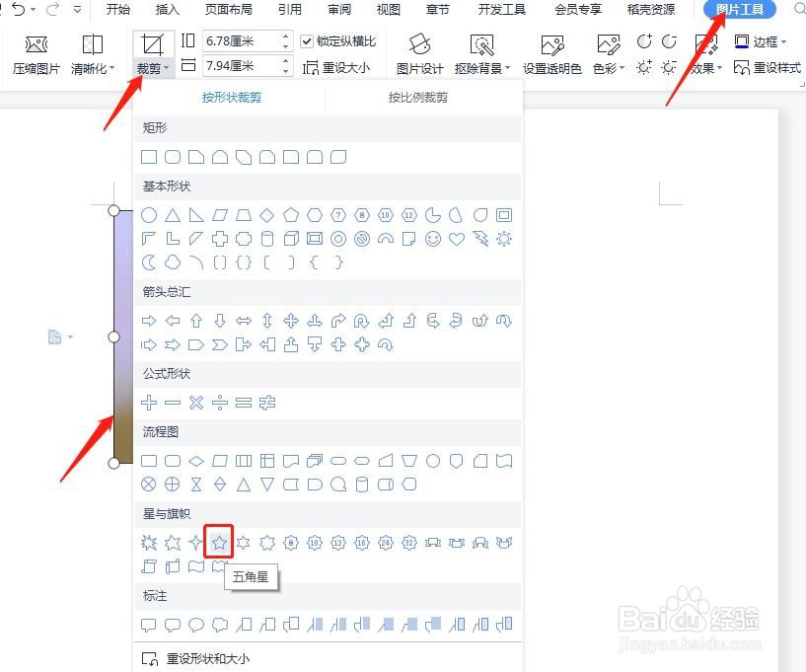Choose the plus sign in 公式形状
Viewport: 806px width, 672px height.
coord(149,403)
